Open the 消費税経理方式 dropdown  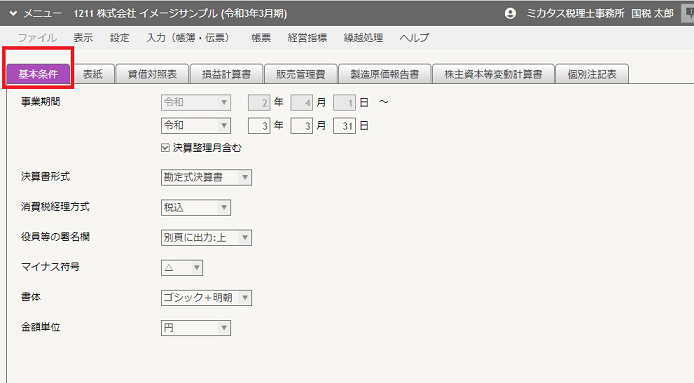(196, 208)
